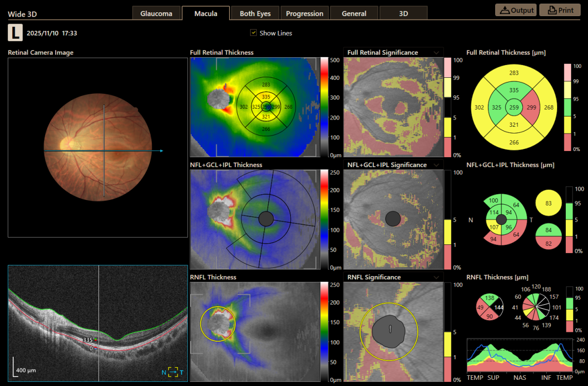
Task: Open the NFL+GCL+IPL Significance dropdown
Action: (x=436, y=164)
